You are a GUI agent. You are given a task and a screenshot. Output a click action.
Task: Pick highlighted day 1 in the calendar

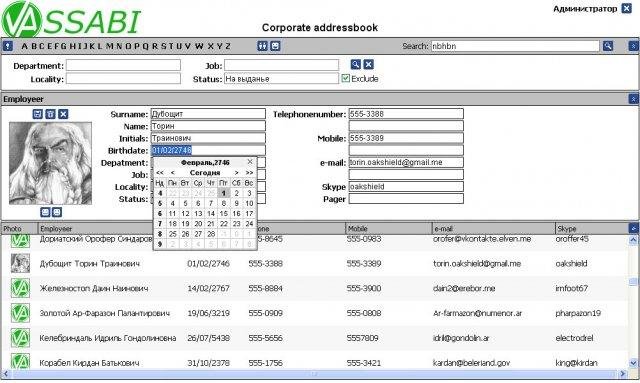click(x=223, y=193)
